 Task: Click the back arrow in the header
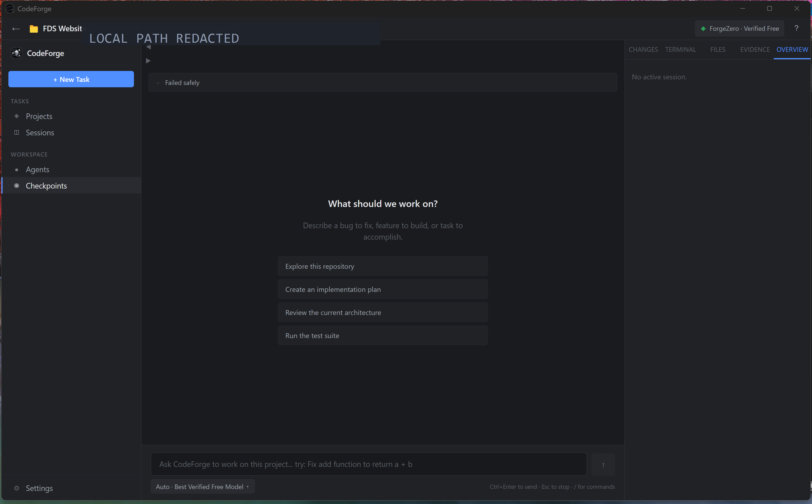(x=16, y=29)
